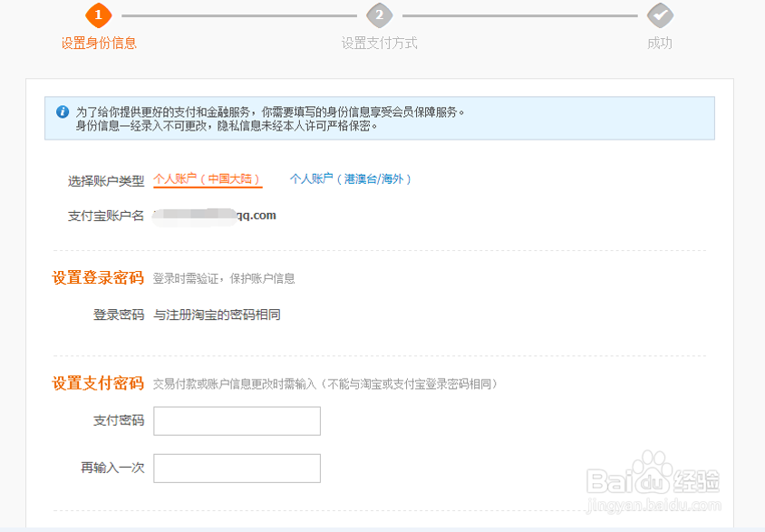
Task: Click the 再输入一次 input box
Action: (x=237, y=468)
